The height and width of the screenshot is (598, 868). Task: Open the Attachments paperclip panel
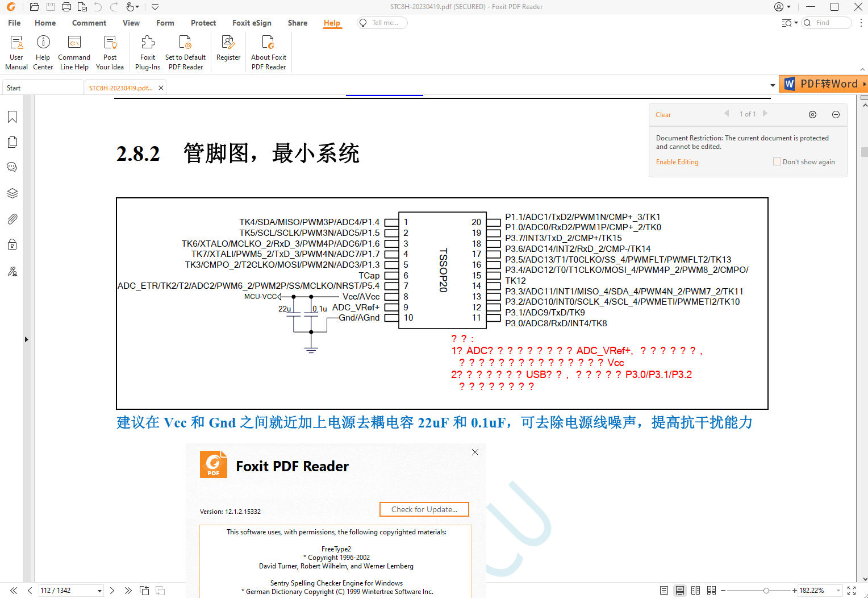tap(12, 219)
